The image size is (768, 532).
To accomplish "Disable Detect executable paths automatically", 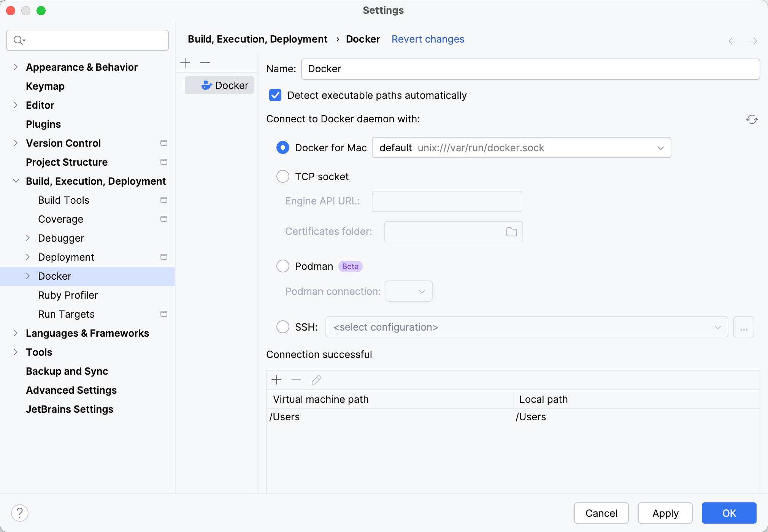I will tap(275, 95).
